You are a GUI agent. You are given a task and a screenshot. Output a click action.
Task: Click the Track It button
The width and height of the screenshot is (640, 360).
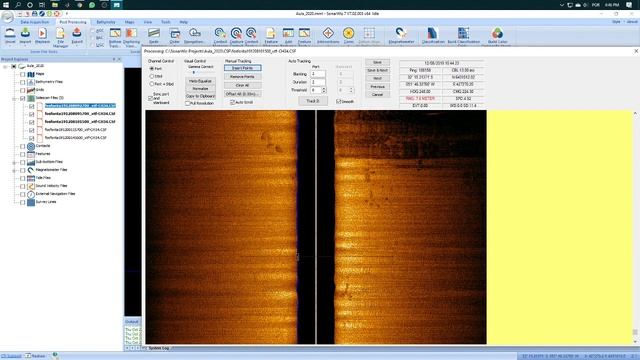[x=313, y=101]
